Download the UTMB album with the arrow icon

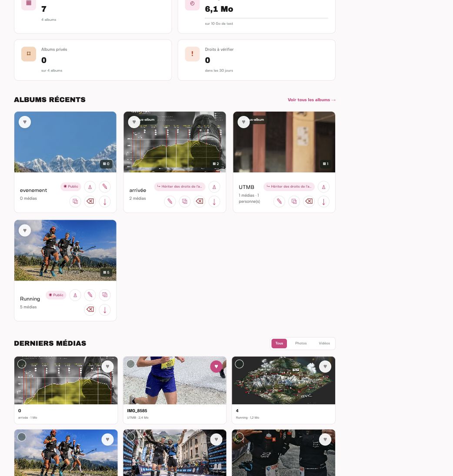323,201
